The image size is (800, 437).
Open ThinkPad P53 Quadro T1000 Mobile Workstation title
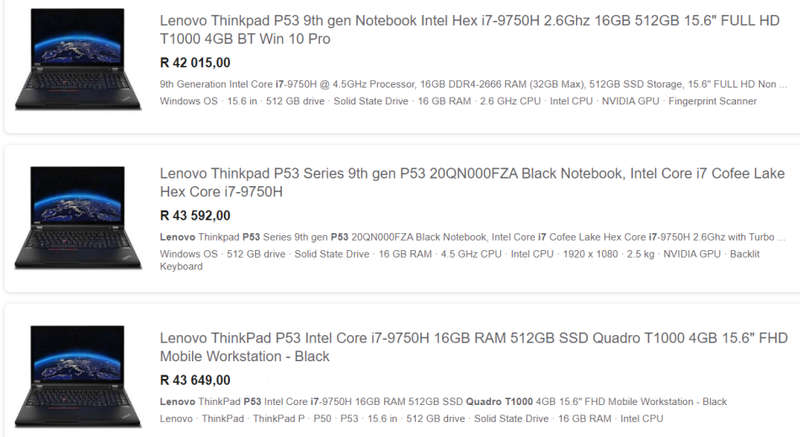pos(473,347)
